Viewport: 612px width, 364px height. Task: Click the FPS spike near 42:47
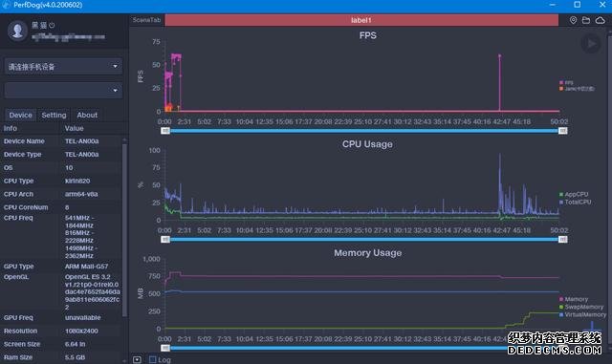499,56
